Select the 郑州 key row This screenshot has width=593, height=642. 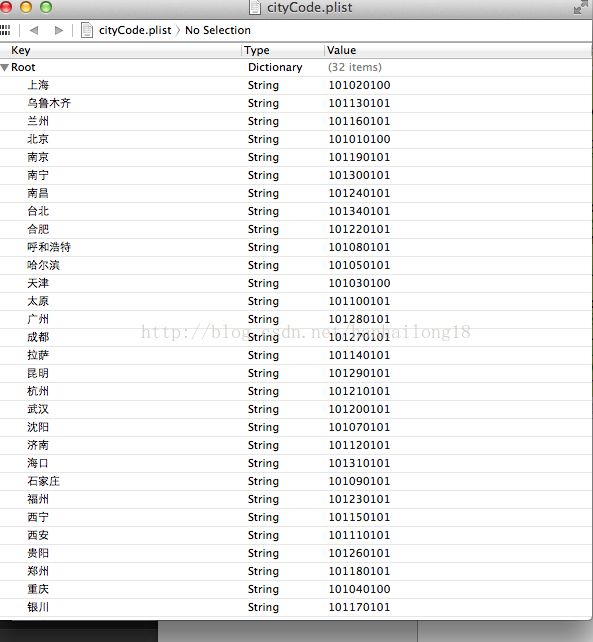coord(38,572)
